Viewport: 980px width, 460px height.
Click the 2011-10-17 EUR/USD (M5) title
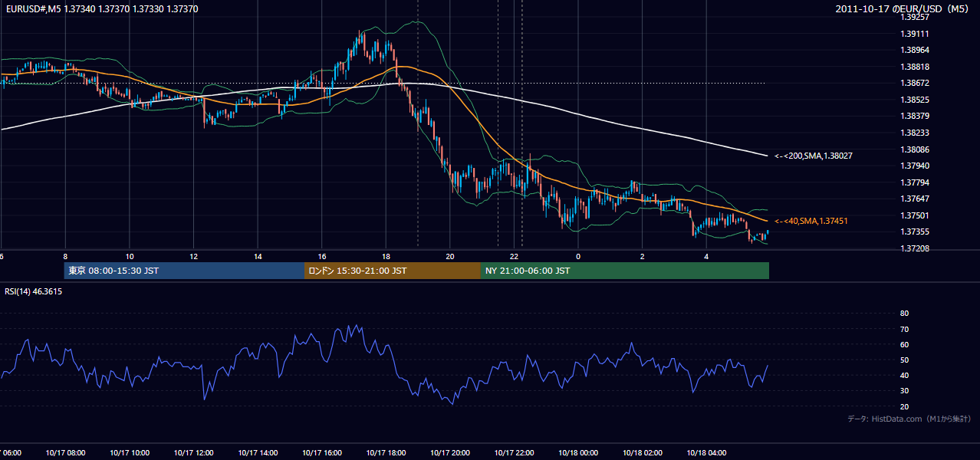point(903,8)
